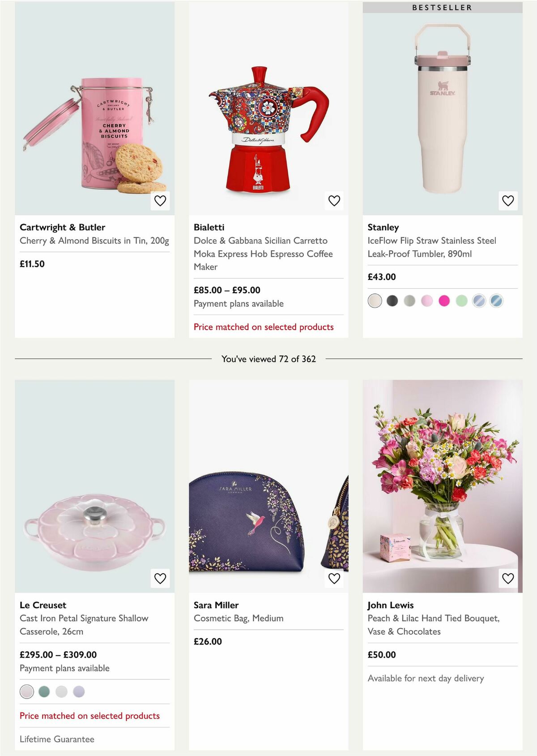Expand payment plans for the Le Creuset casserole
Screen dimensions: 537x756
(64, 668)
